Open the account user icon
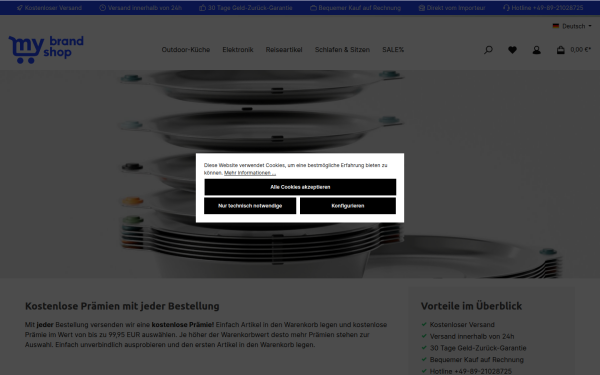Image resolution: width=600 pixels, height=375 pixels. tap(536, 50)
